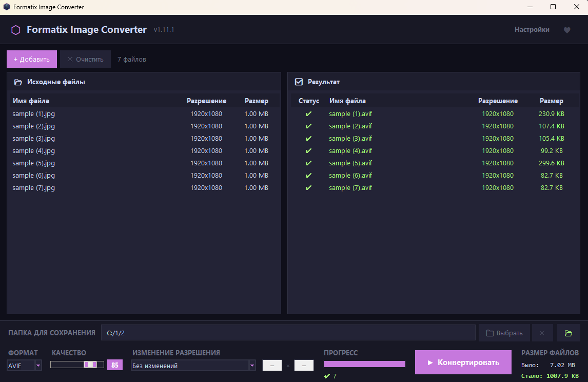Viewport: 588px width, 382px height.
Task: Click the 7 файлов file counter
Action: (132, 59)
